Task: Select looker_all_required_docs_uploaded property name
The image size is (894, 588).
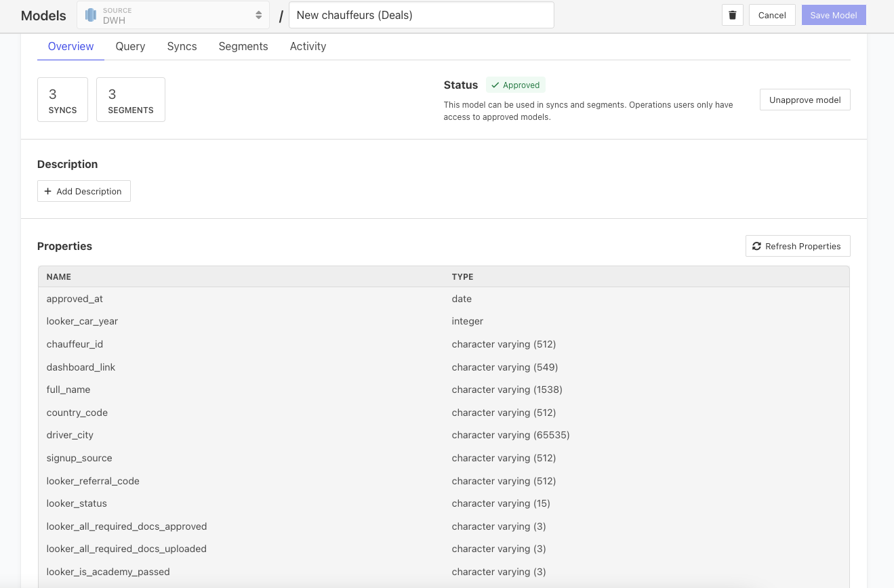Action: (x=127, y=549)
